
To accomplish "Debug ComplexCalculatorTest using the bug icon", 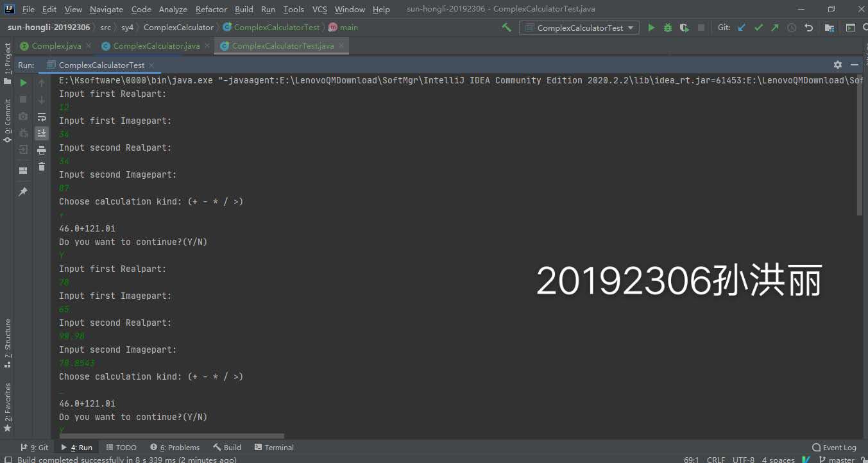I will click(x=668, y=28).
